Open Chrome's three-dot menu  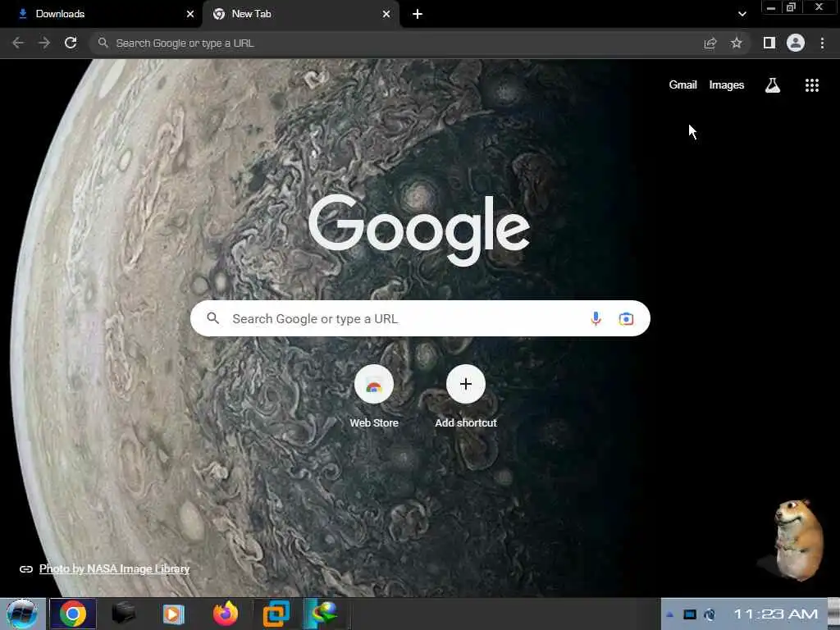click(x=822, y=43)
